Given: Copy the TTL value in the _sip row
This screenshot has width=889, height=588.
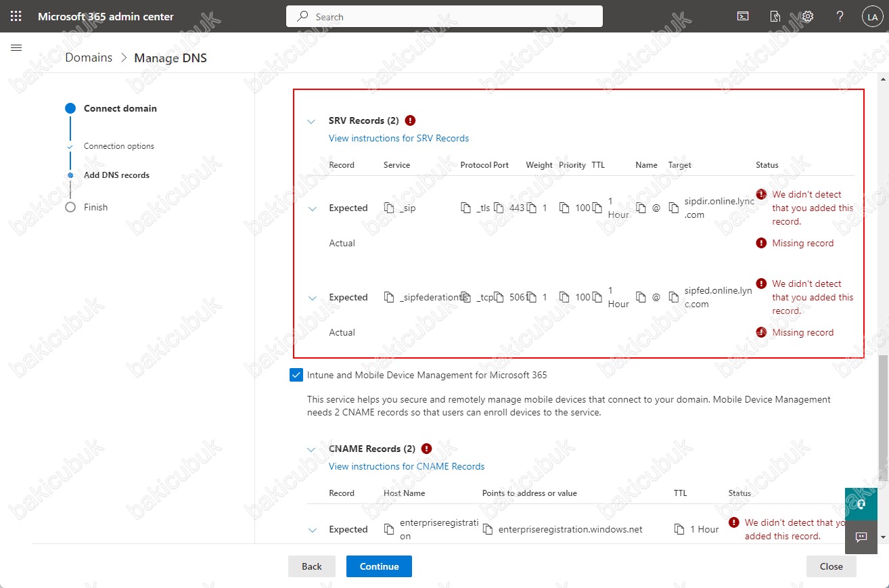Looking at the screenshot, I should pyautogui.click(x=597, y=208).
